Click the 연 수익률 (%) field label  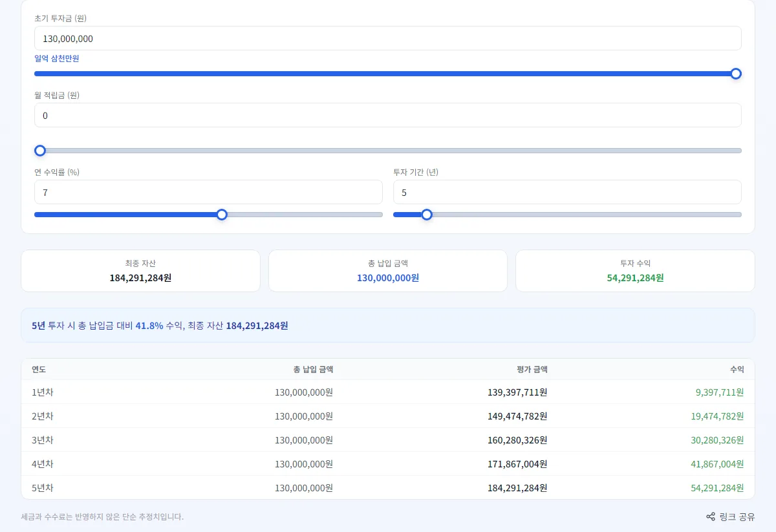[x=57, y=172]
